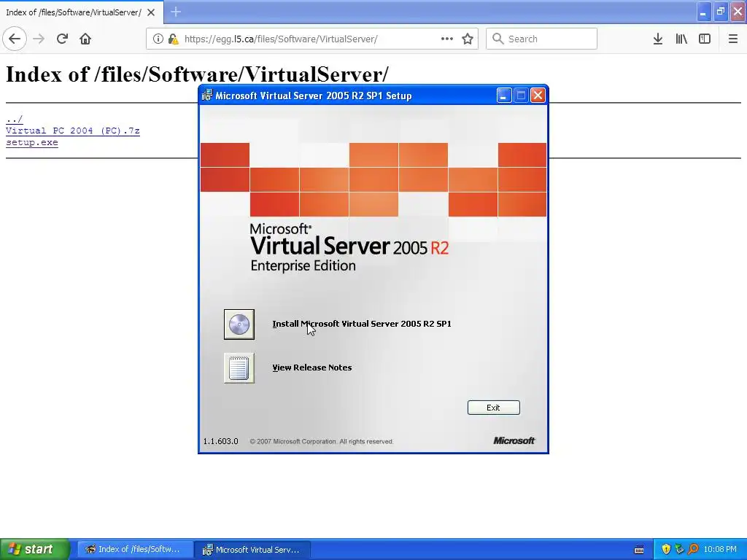The height and width of the screenshot is (560, 747).
Task: Follow the ../ parent directory link
Action: [15, 119]
